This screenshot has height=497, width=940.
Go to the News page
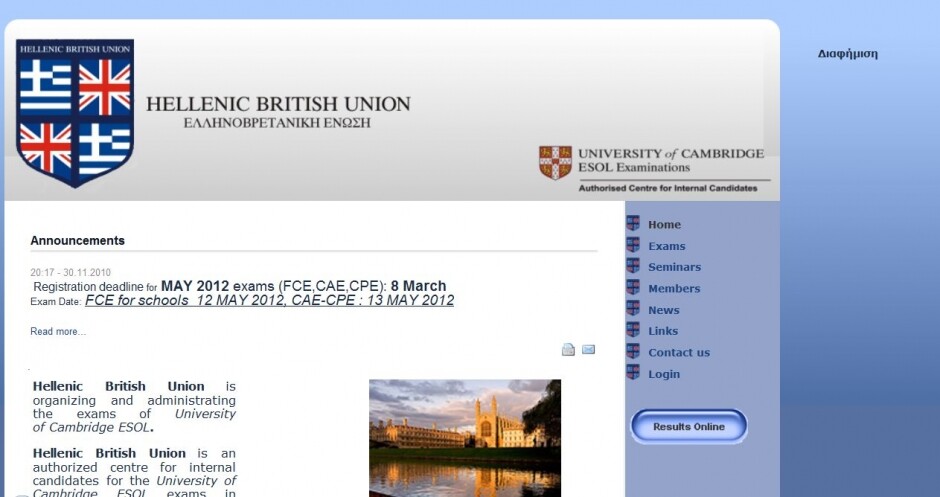[x=664, y=311]
